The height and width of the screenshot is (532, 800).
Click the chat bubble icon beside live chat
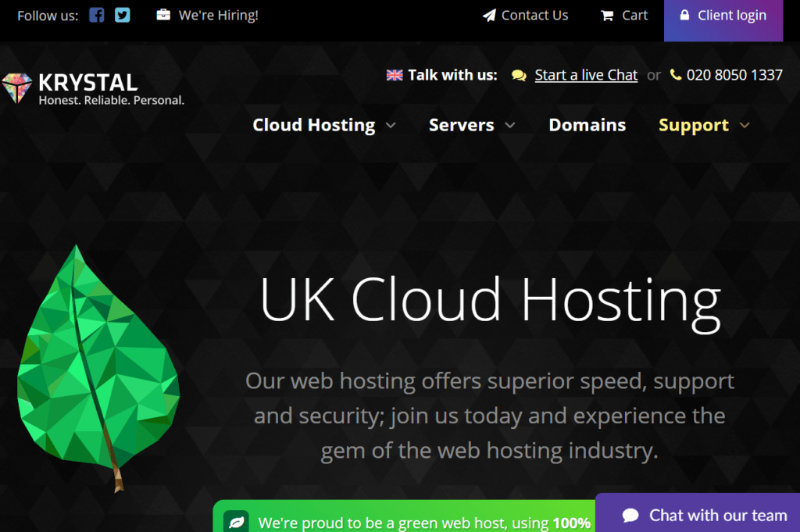519,76
